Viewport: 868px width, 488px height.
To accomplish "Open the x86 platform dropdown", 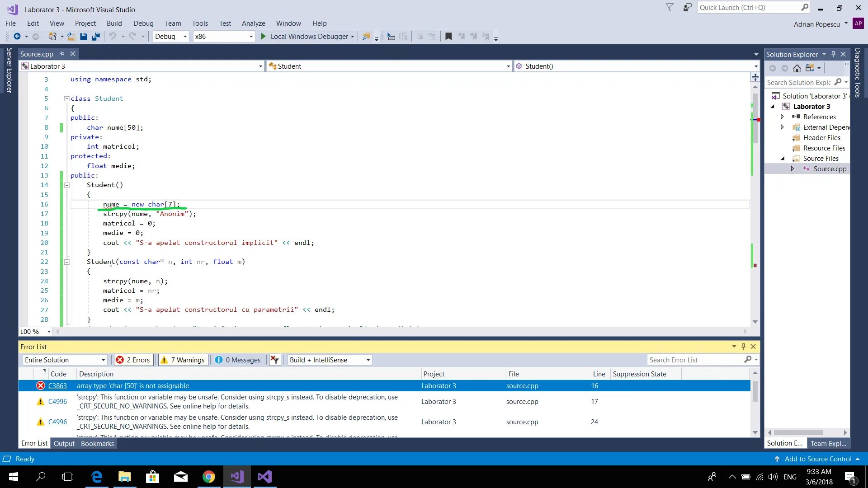I will coord(224,37).
